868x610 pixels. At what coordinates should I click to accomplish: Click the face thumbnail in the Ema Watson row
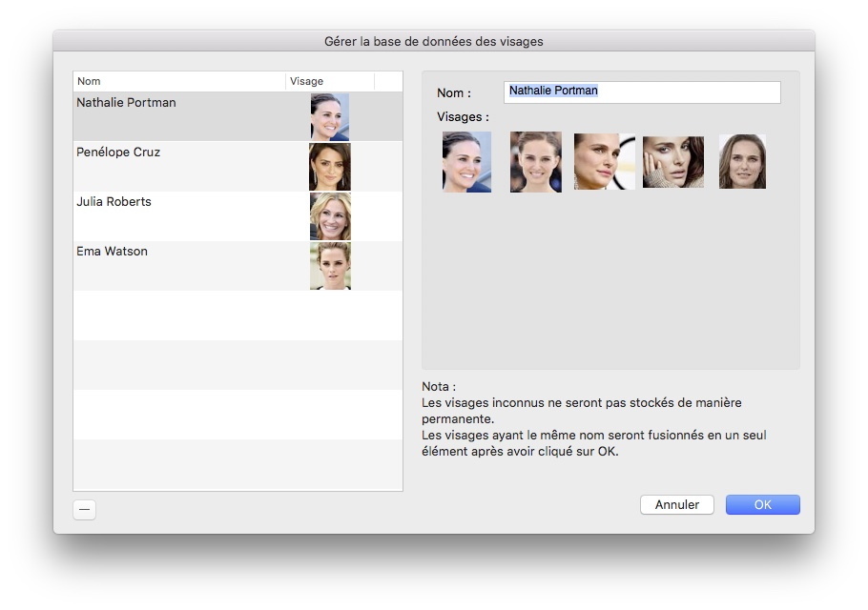pyautogui.click(x=329, y=266)
